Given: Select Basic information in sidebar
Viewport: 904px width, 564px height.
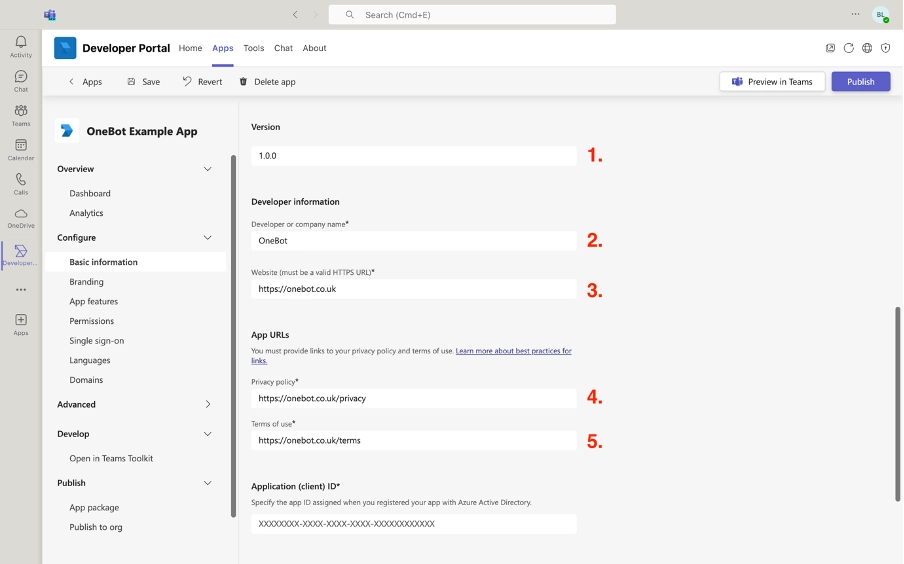Looking at the screenshot, I should point(136,262).
